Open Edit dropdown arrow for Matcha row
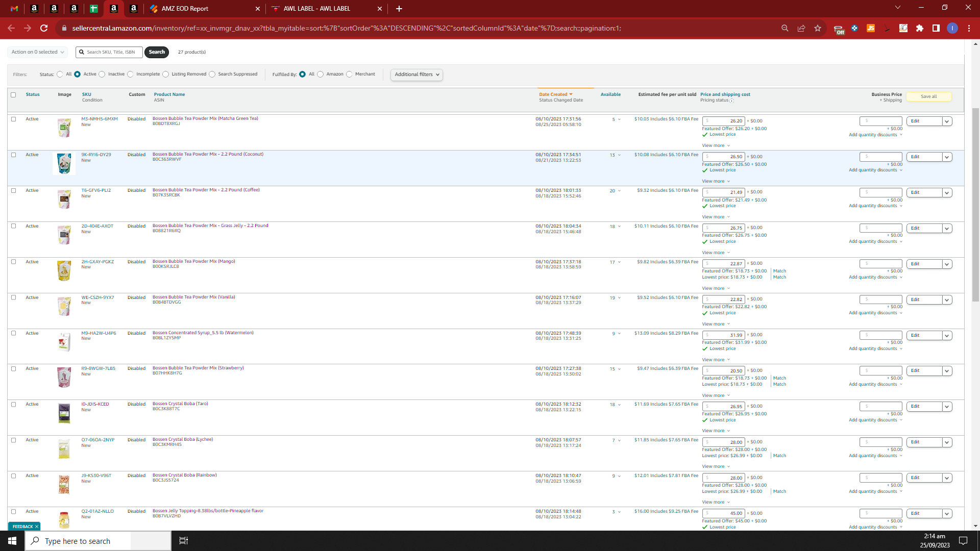The image size is (980, 551). (x=947, y=121)
